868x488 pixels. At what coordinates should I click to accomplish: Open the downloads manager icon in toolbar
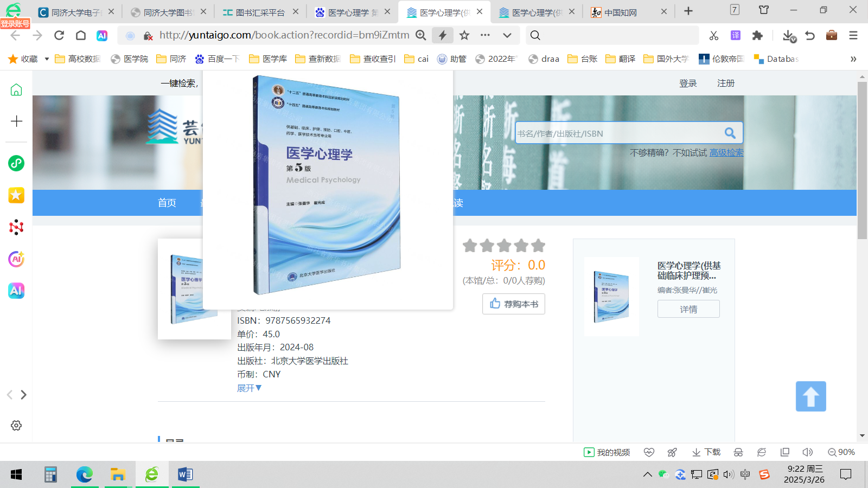[x=789, y=36]
